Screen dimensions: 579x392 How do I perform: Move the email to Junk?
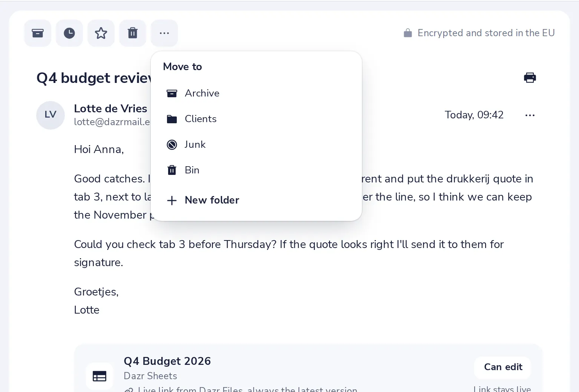pos(256,144)
